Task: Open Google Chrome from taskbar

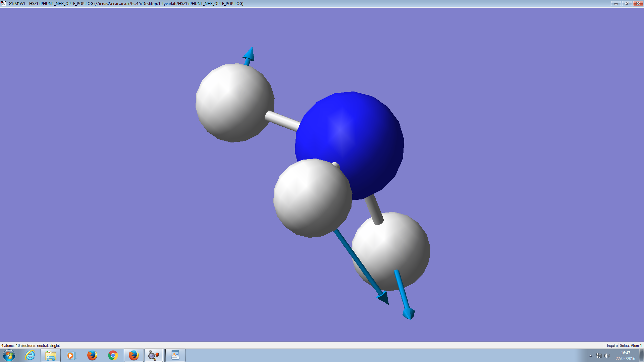Action: coord(113,355)
